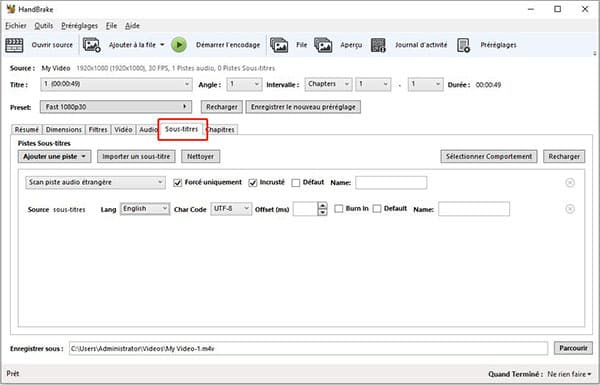This screenshot has height=385, width=600.
Task: Open the Outils menu
Action: point(44,26)
